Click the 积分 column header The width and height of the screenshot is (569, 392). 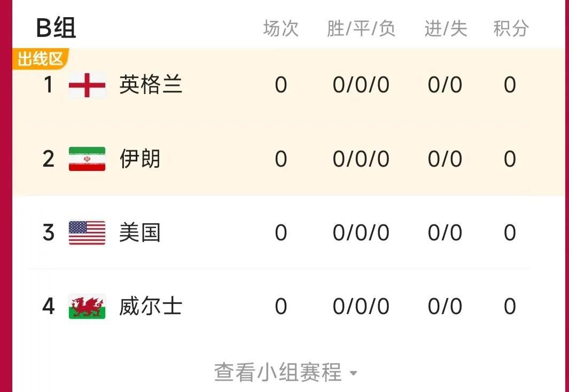tap(511, 28)
